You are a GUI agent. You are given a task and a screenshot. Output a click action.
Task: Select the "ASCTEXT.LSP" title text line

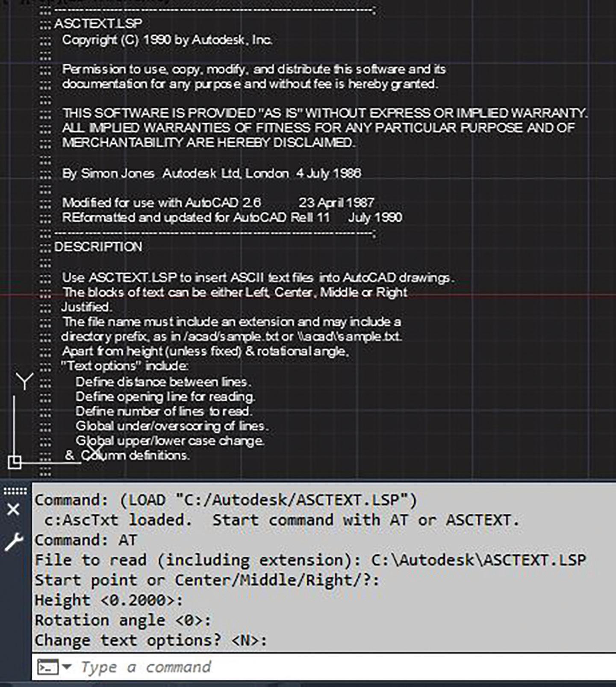[98, 24]
